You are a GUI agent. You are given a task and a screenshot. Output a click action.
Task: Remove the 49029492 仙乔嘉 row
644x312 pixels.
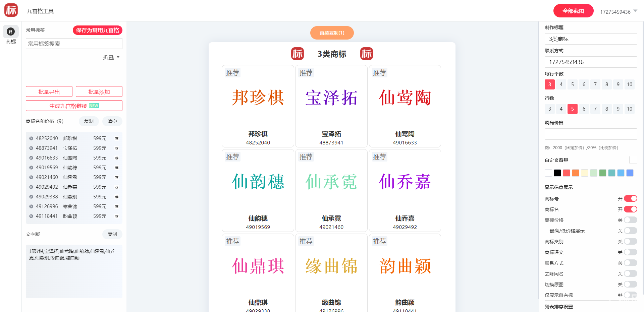click(x=31, y=187)
